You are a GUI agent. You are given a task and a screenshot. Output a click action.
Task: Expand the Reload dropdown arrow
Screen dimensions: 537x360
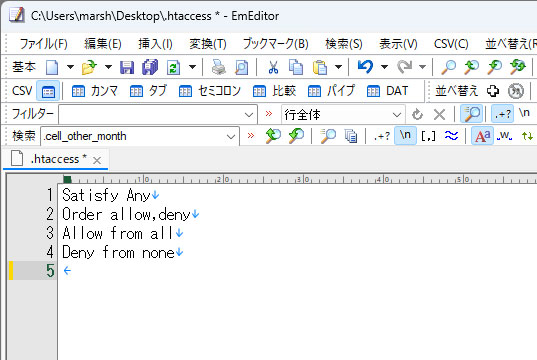pos(192,67)
